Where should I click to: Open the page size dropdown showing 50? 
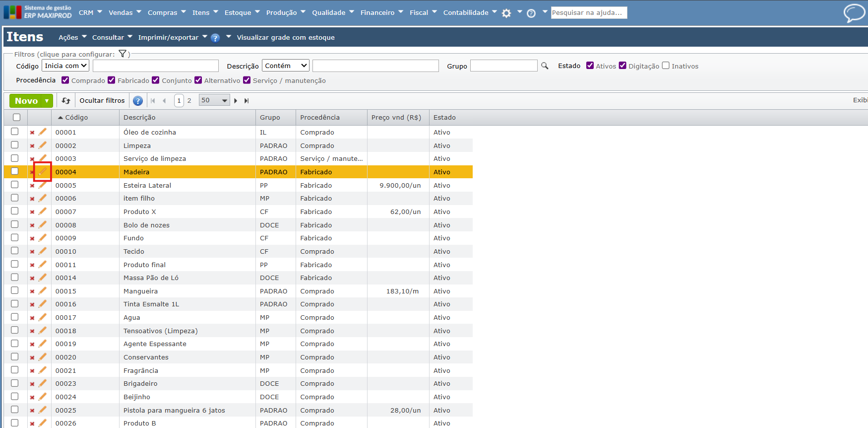[x=214, y=100]
